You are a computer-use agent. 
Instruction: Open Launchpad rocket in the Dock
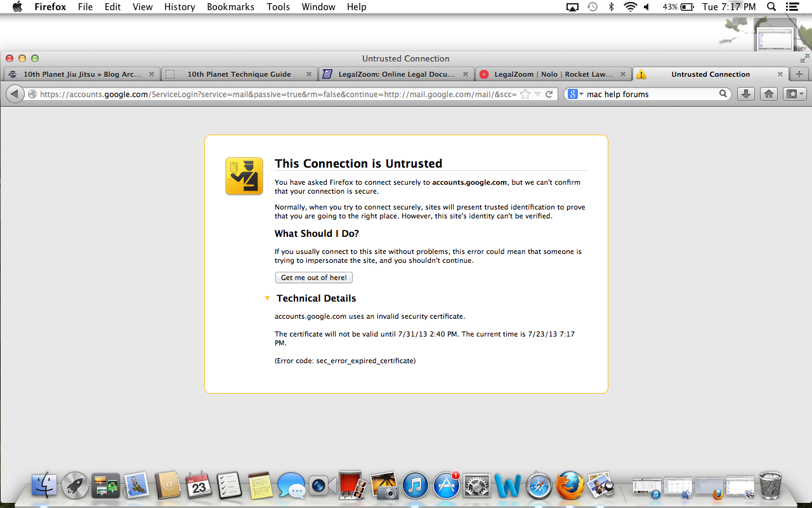click(75, 486)
